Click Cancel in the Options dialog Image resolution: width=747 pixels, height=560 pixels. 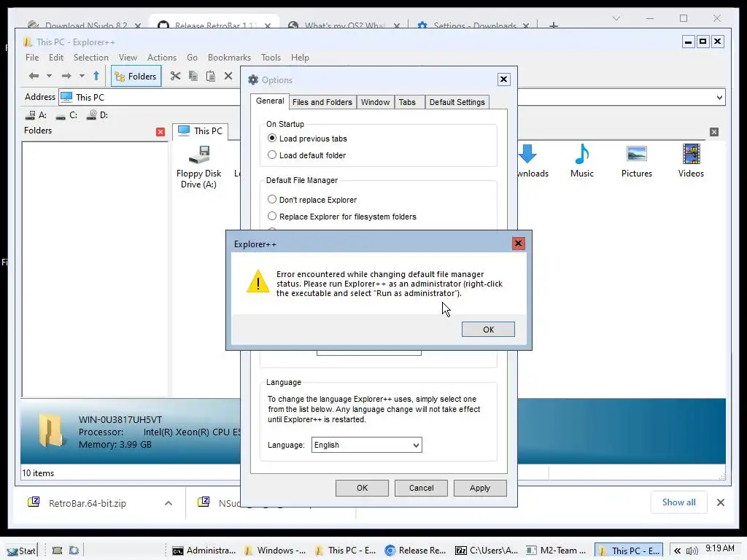click(421, 488)
